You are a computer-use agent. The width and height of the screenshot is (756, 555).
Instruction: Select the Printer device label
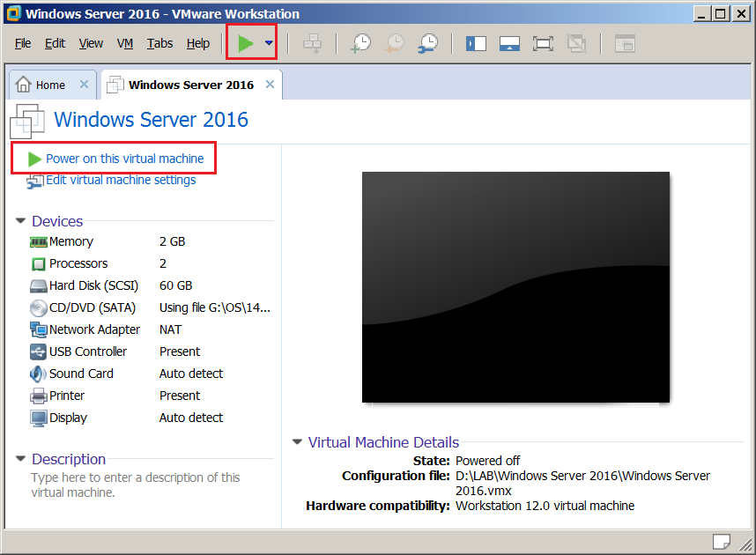pyautogui.click(x=67, y=396)
